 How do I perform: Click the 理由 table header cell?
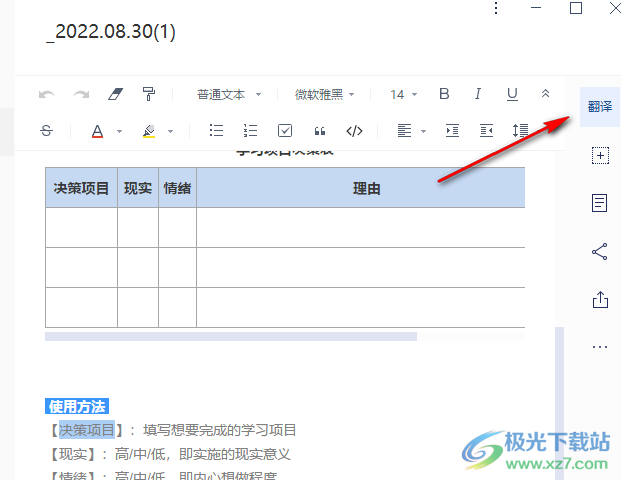click(x=366, y=188)
